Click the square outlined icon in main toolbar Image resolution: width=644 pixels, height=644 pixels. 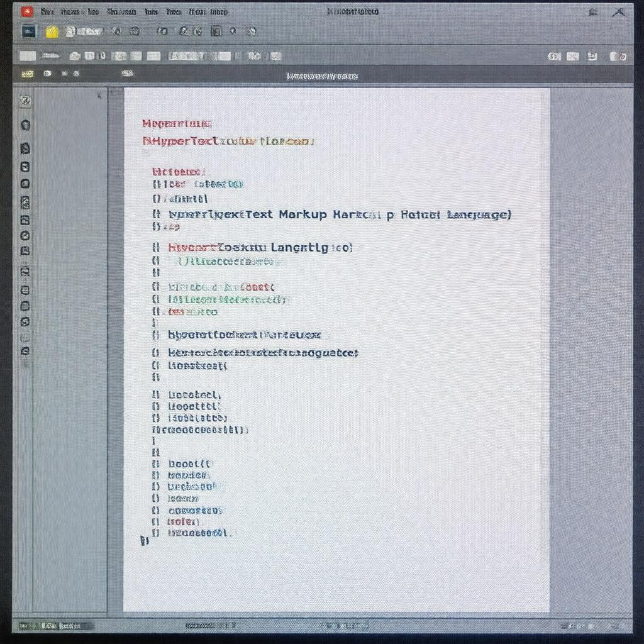tap(216, 31)
